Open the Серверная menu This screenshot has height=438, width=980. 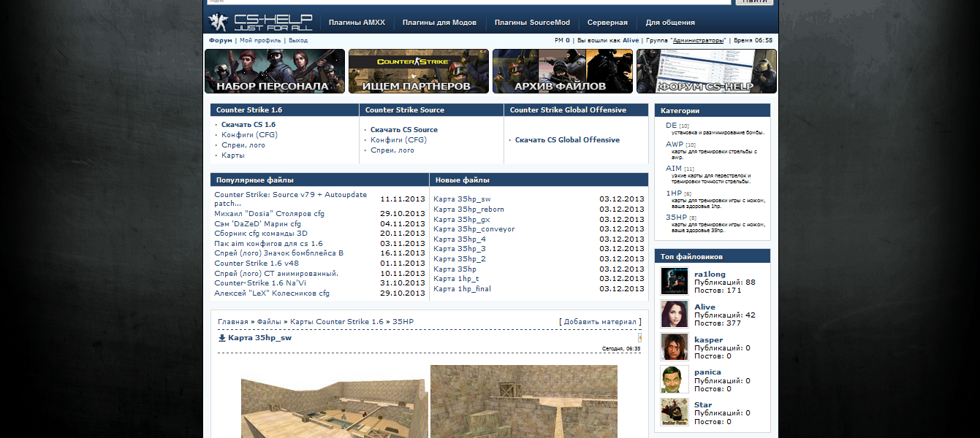(x=607, y=23)
